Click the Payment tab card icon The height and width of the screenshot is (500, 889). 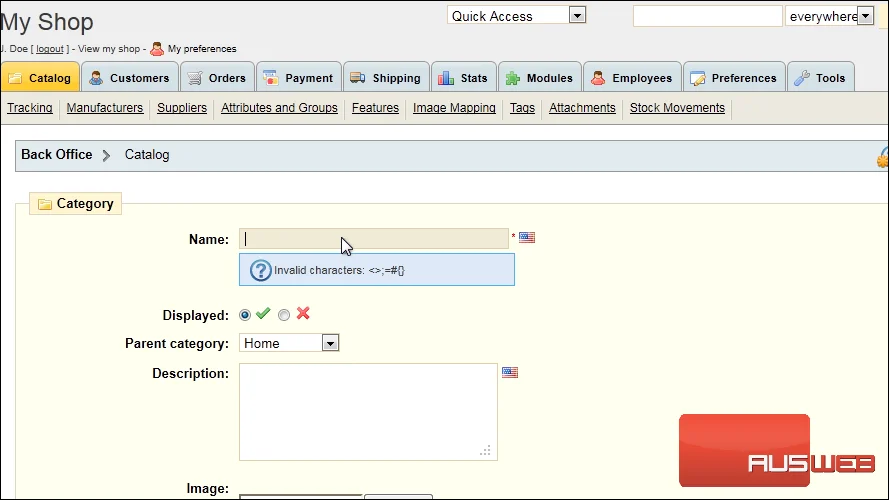[x=271, y=78]
